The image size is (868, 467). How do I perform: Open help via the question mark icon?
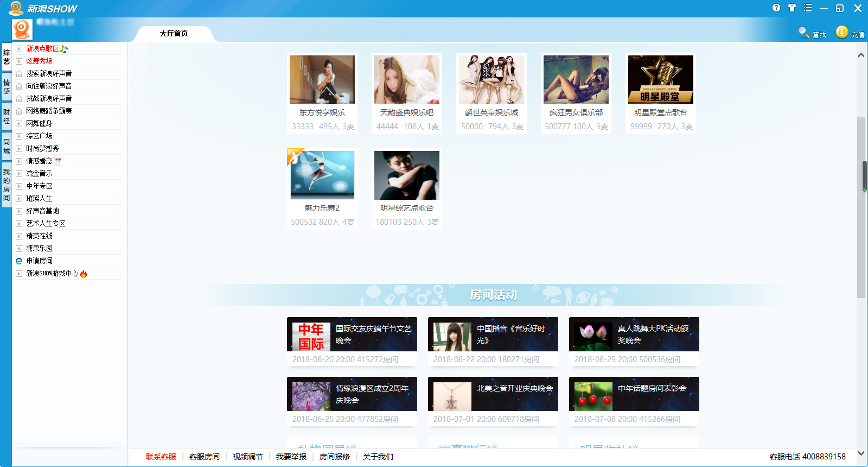[x=776, y=8]
